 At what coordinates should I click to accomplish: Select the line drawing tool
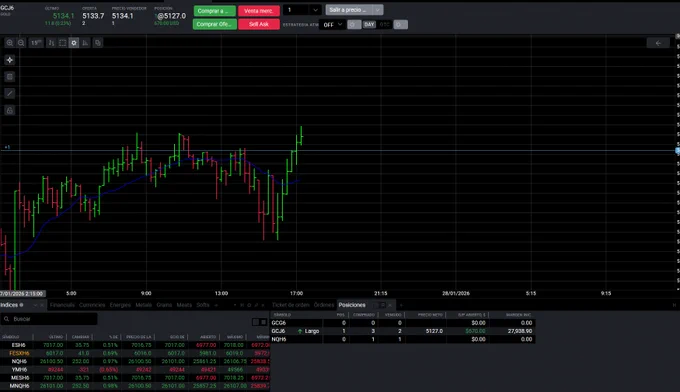point(10,93)
